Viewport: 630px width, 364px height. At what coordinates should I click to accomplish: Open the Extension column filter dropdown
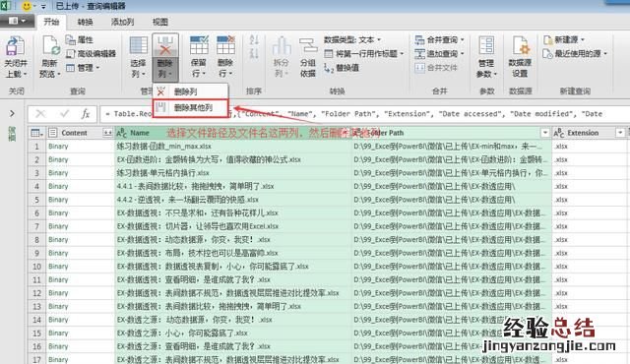620,133
